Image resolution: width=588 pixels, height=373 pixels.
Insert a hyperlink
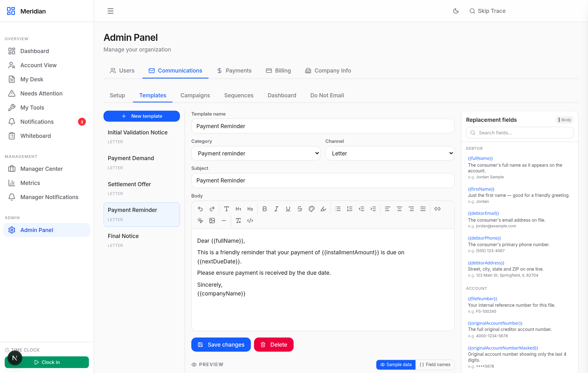(x=437, y=209)
